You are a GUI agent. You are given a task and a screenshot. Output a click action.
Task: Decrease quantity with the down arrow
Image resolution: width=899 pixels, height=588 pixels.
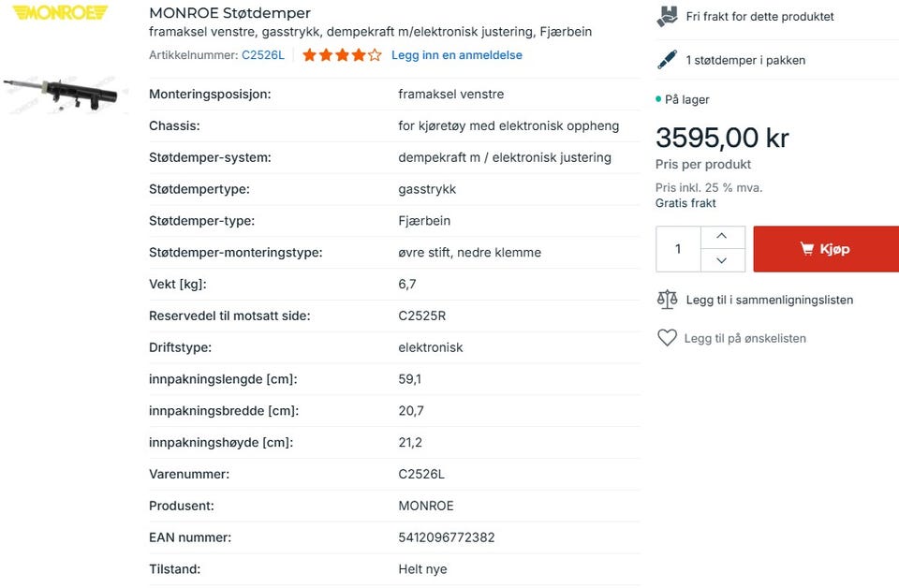pos(722,260)
